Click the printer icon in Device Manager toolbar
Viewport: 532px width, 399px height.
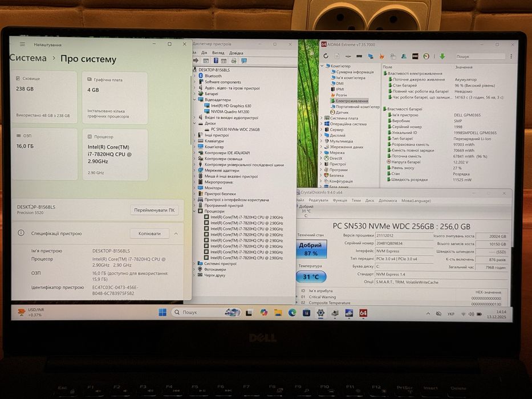(234, 61)
